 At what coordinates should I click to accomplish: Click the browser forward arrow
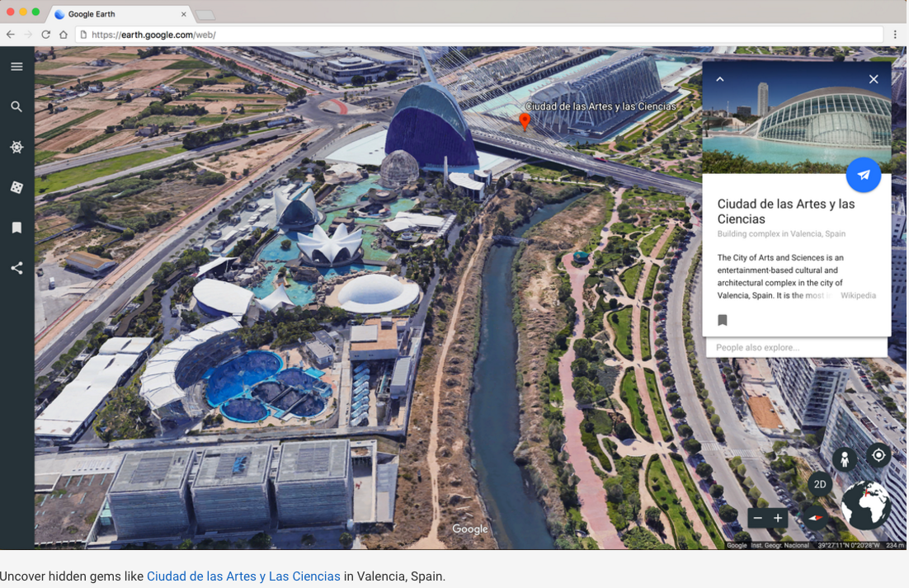[x=28, y=35]
